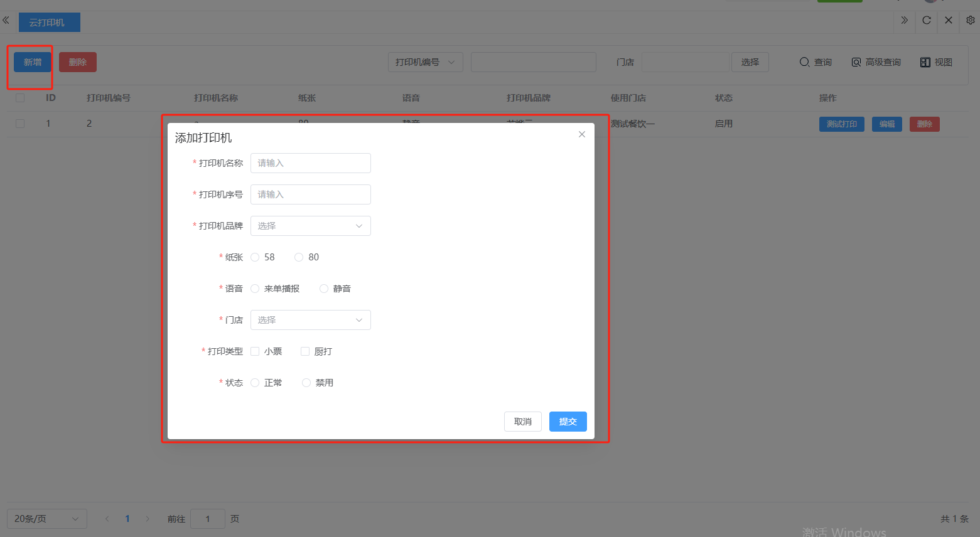Image resolution: width=980 pixels, height=537 pixels.
Task: Click the 取消 cancel button
Action: click(x=522, y=422)
